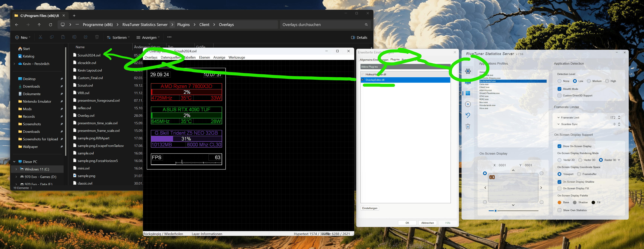Click the Abbrechen button

(427, 223)
